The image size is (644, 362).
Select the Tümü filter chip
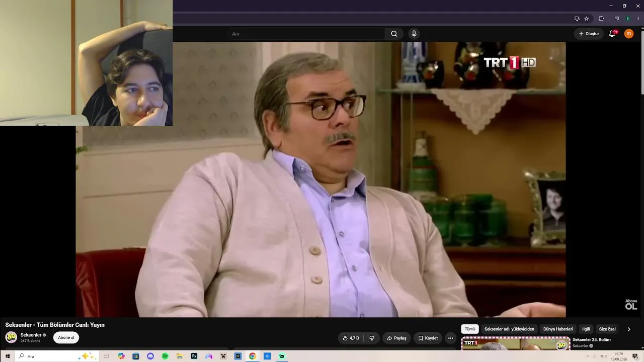(470, 329)
